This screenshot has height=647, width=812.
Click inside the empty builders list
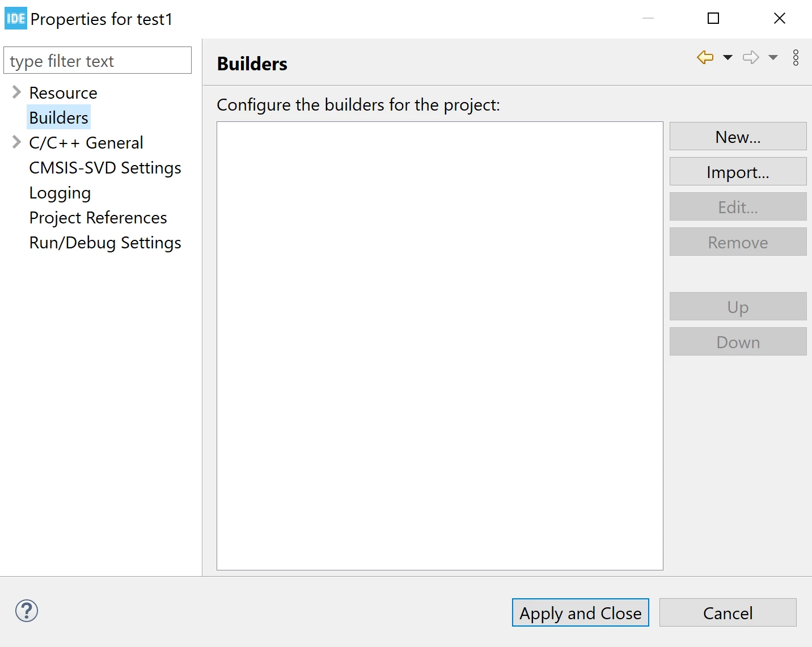[440, 346]
